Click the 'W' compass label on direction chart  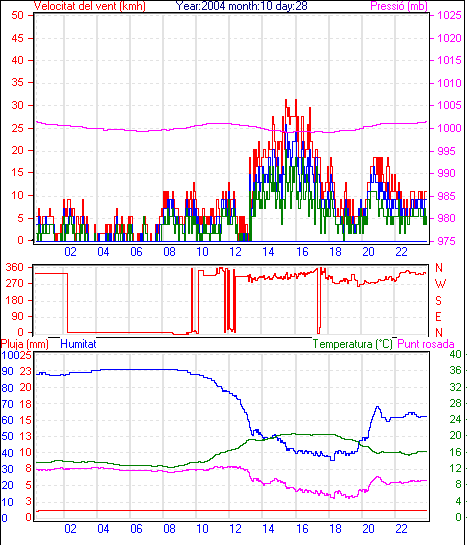[440, 284]
